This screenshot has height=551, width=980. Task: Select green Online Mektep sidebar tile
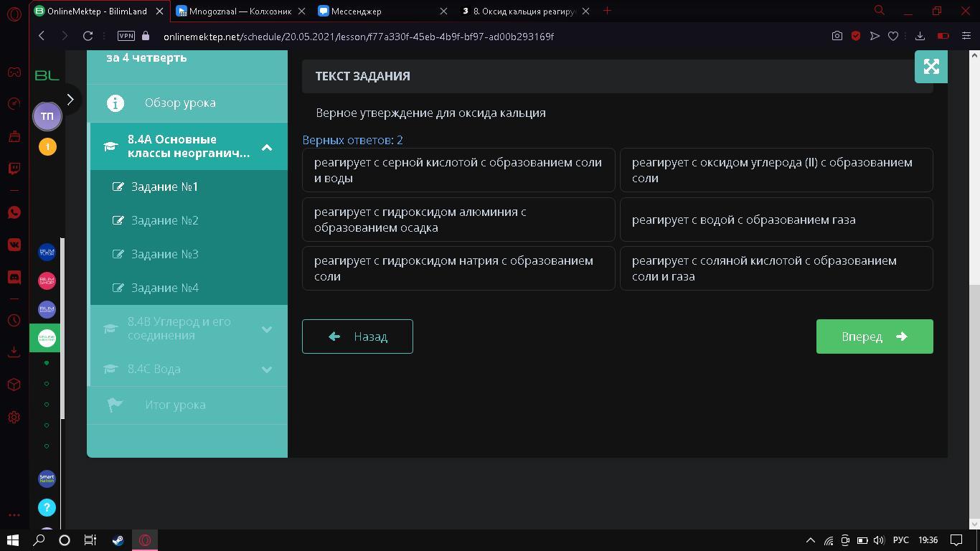44,338
